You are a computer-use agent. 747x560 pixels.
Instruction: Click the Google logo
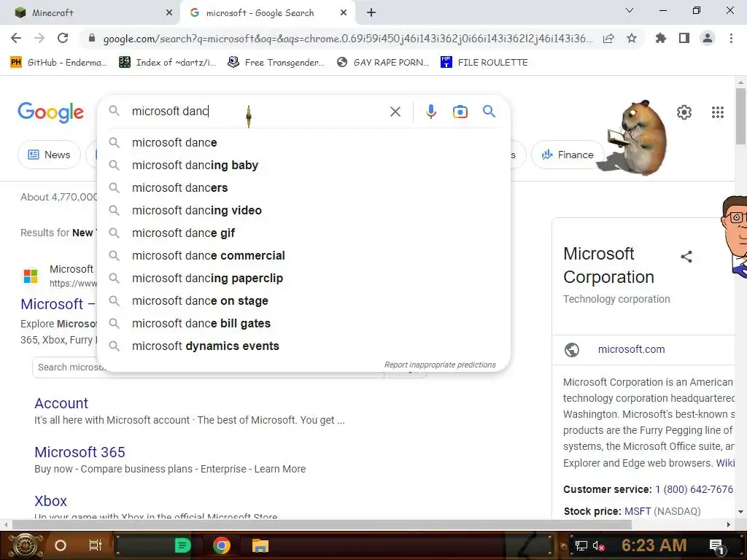pos(50,112)
